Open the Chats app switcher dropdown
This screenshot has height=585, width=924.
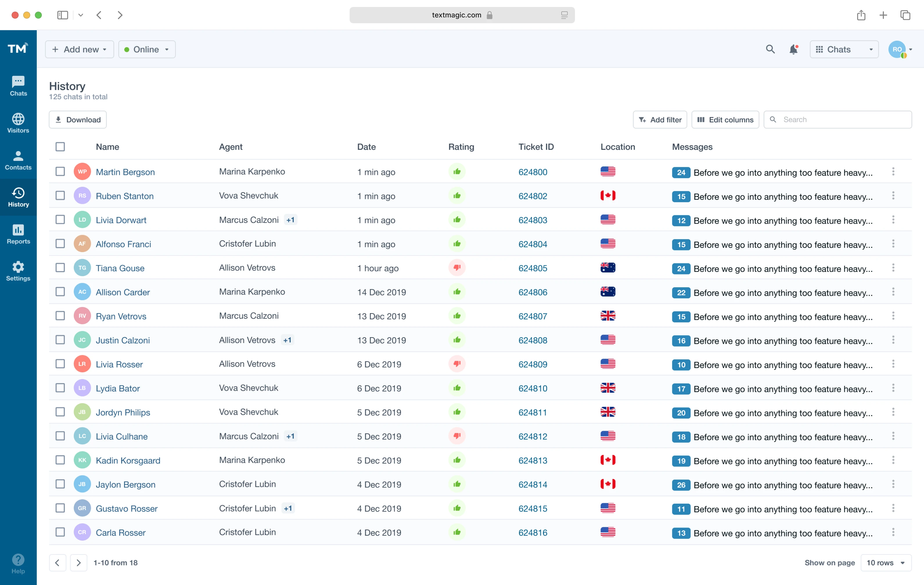pyautogui.click(x=844, y=49)
